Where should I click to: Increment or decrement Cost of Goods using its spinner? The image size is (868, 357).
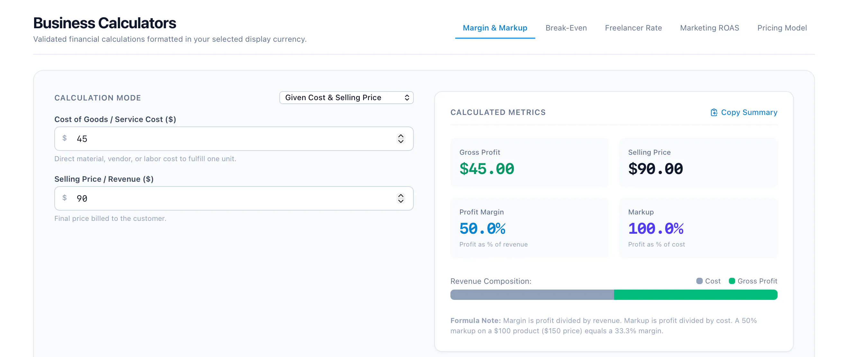[401, 139]
